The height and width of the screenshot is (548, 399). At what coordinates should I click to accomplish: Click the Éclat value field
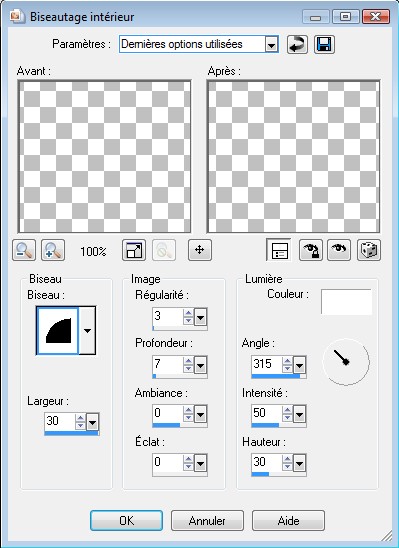coord(168,463)
